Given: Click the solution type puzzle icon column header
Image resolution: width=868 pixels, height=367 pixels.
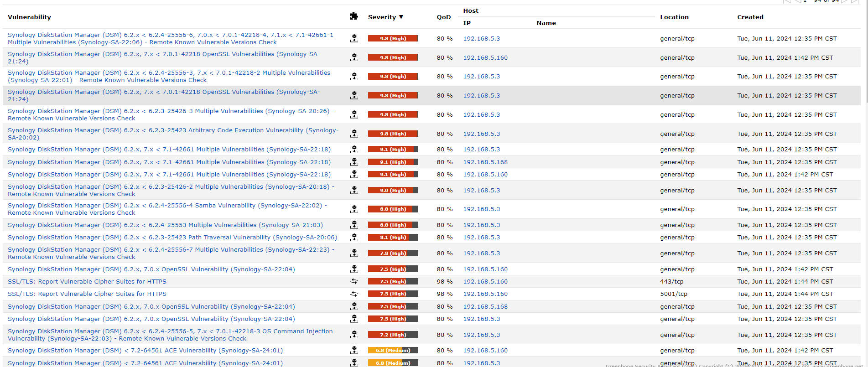Looking at the screenshot, I should 353,16.
